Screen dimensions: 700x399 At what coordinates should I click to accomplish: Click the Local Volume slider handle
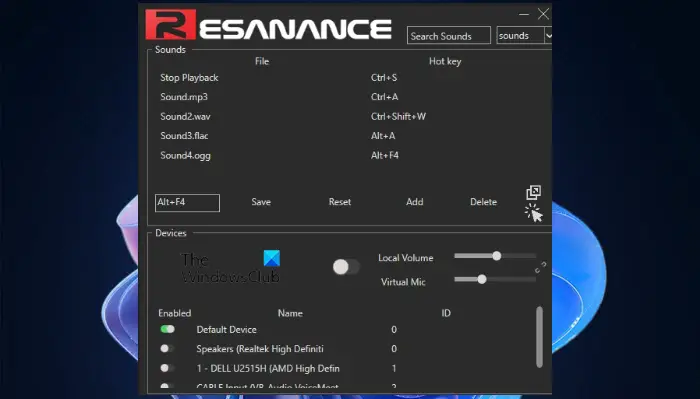click(496, 256)
